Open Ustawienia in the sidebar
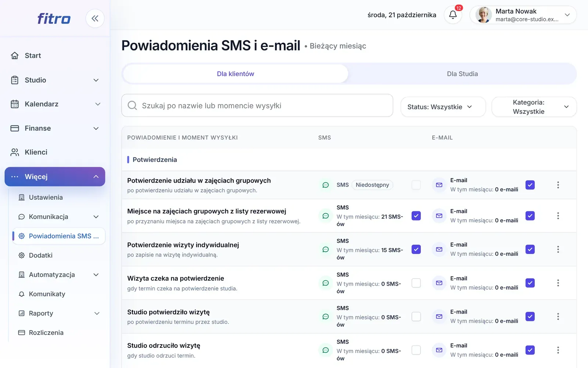588x368 pixels. point(59,197)
